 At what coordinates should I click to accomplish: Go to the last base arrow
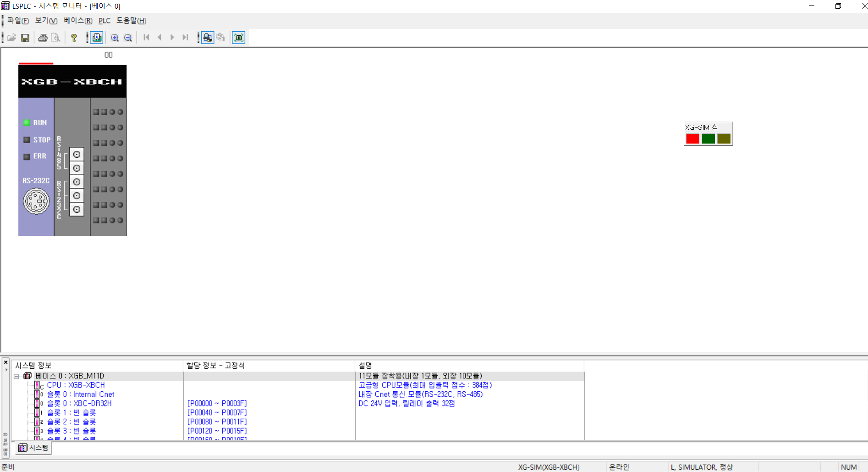(185, 38)
